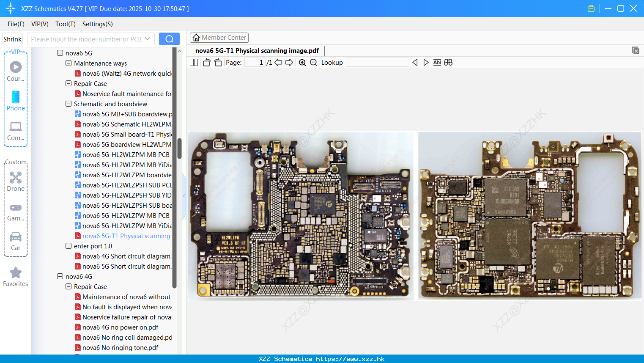Click the right motherboard scan image
Screen dimensions: 644x363
point(530,216)
